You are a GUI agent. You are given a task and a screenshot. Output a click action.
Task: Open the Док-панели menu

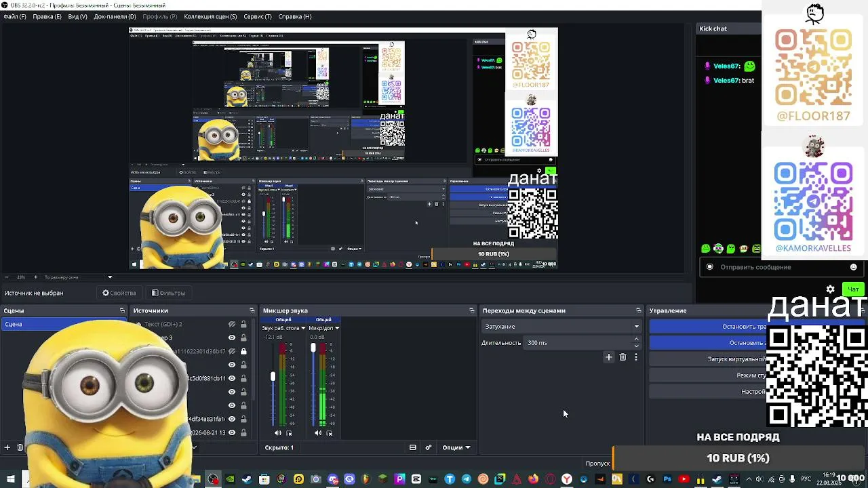tap(115, 16)
